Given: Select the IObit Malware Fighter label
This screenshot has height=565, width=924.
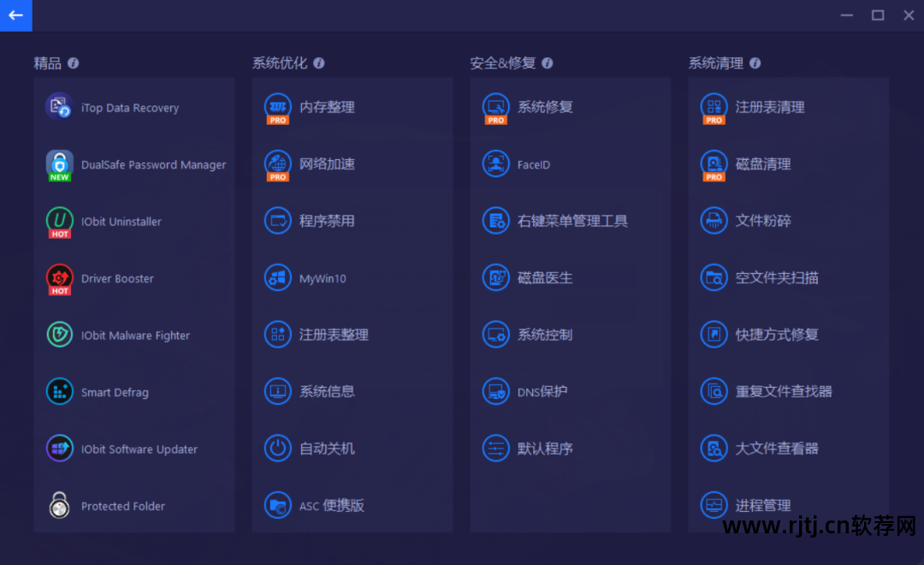Looking at the screenshot, I should click(x=135, y=336).
